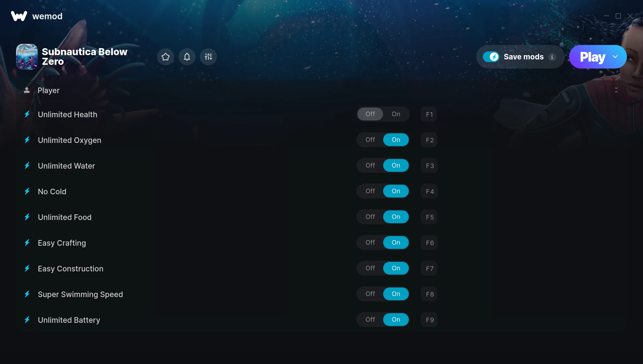Turn Unlimited Health on
This screenshot has height=364, width=643.
pos(396,114)
